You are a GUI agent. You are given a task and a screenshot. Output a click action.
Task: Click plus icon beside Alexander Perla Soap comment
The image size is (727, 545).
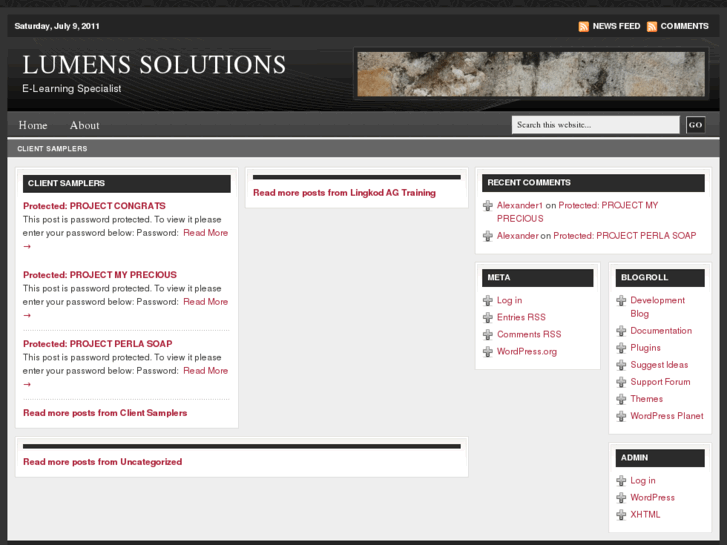488,236
